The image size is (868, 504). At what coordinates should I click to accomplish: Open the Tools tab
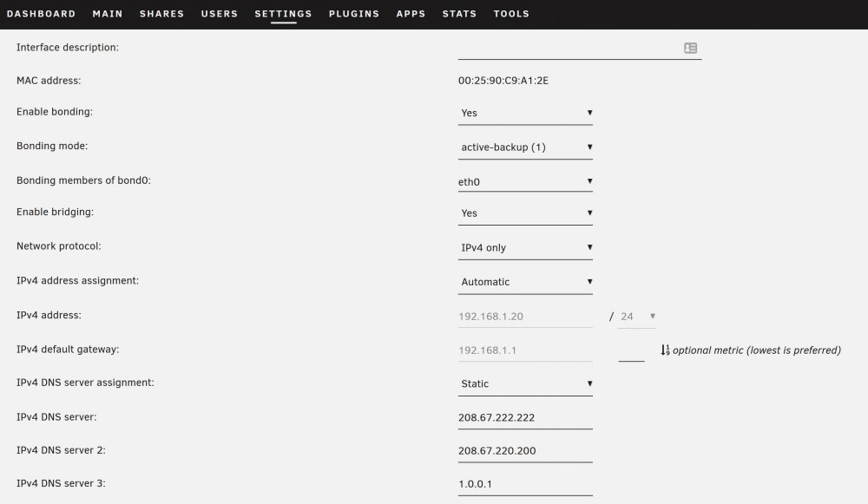pyautogui.click(x=511, y=14)
